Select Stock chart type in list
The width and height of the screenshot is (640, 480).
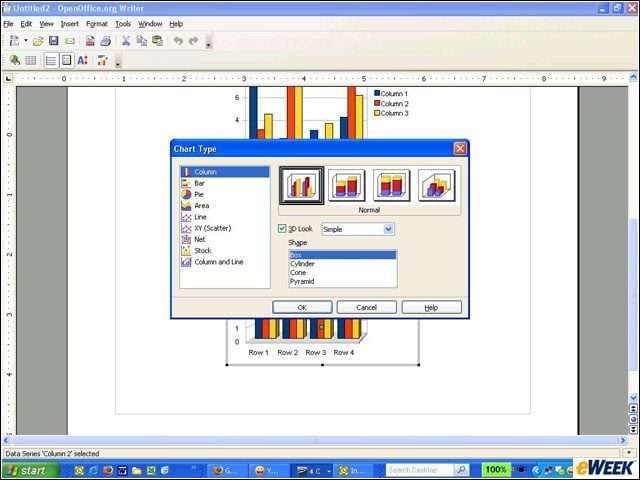(x=225, y=251)
